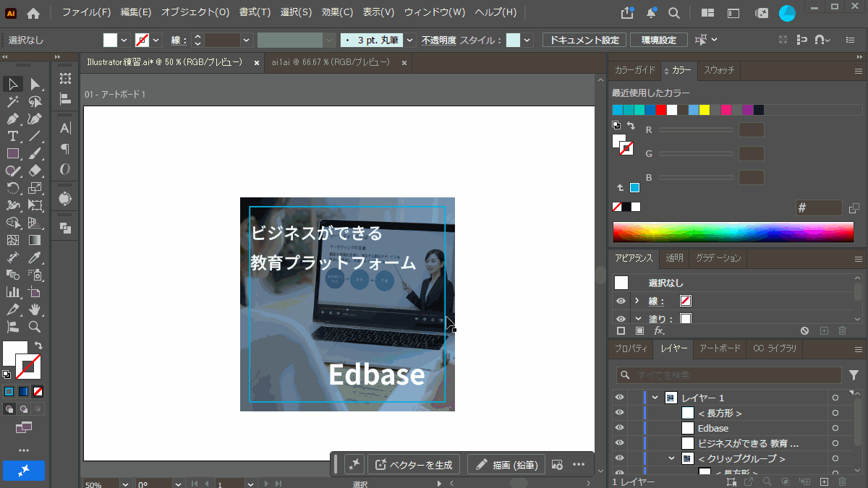Switch to the スウォッチ tab
The image size is (868, 488).
[x=719, y=70]
